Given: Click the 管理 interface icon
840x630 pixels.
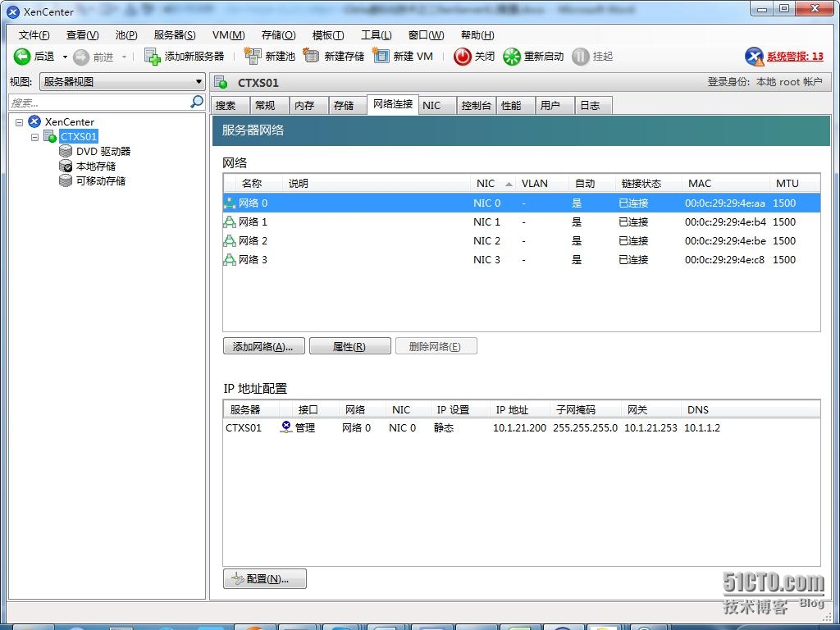Looking at the screenshot, I should pyautogui.click(x=286, y=427).
